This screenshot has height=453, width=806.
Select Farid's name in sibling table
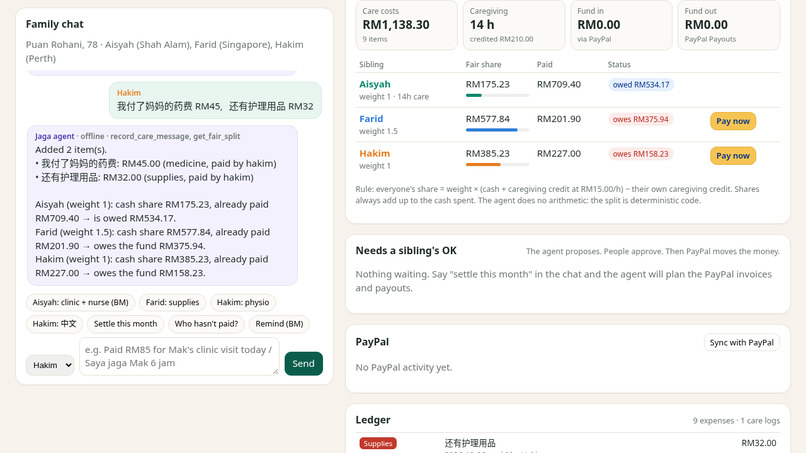coord(371,119)
